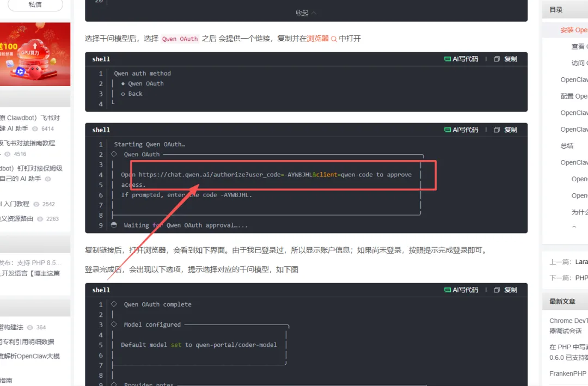
Task: Click the eye view-count icon beside 364
Action: tap(29, 328)
